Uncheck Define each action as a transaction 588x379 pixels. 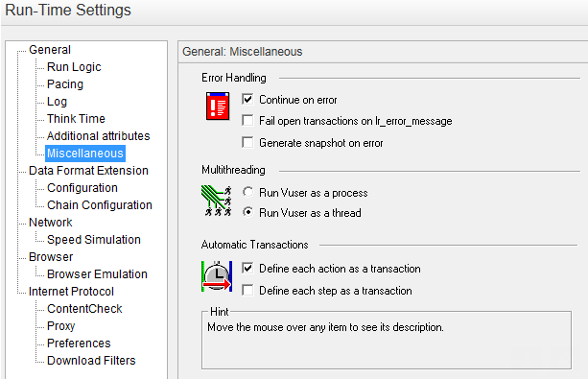[247, 269]
